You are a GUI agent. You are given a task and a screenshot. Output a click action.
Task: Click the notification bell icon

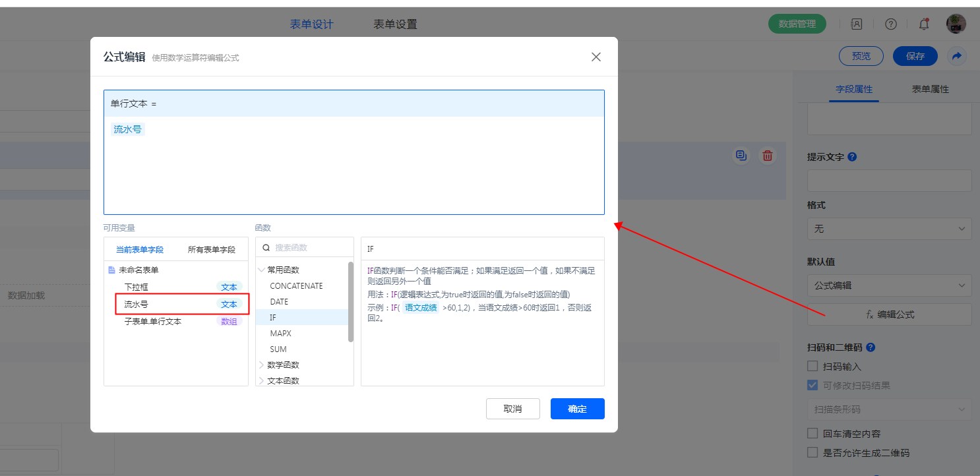[924, 24]
